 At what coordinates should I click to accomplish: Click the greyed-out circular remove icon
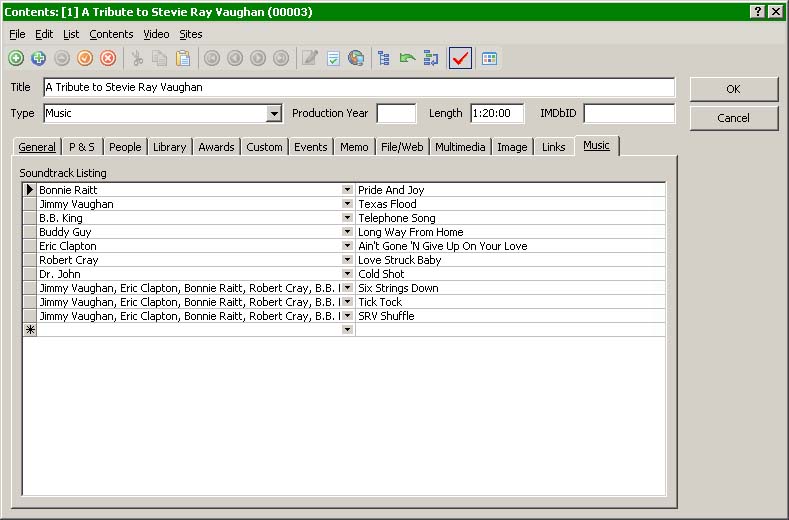[62, 58]
